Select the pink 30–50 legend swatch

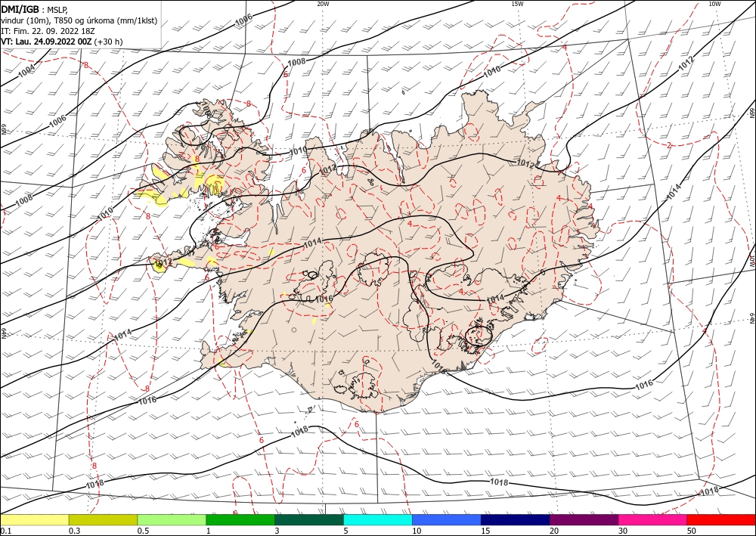click(653, 519)
